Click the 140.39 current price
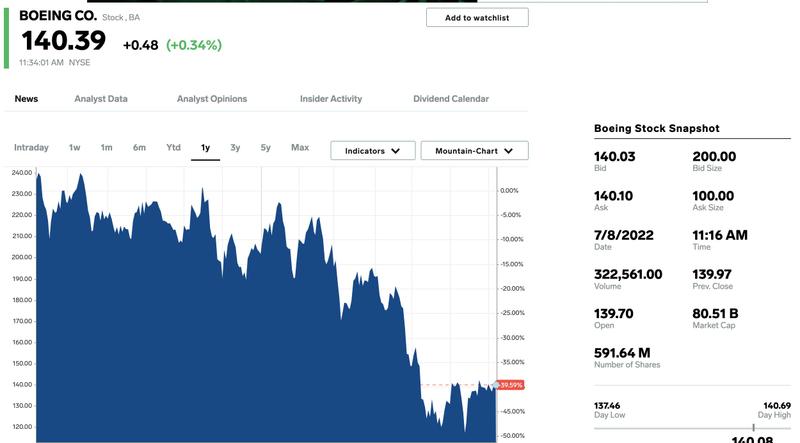This screenshot has height=443, width=800. click(x=64, y=41)
